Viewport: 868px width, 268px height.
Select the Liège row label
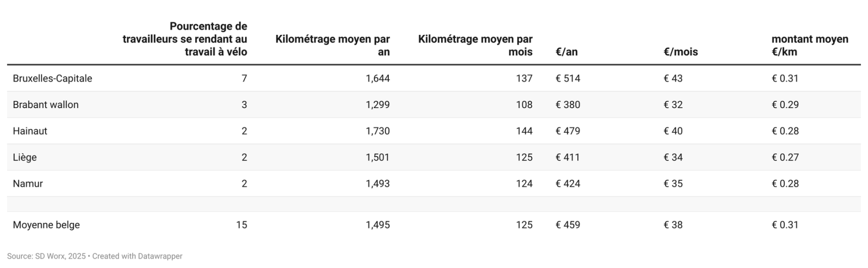[25, 157]
